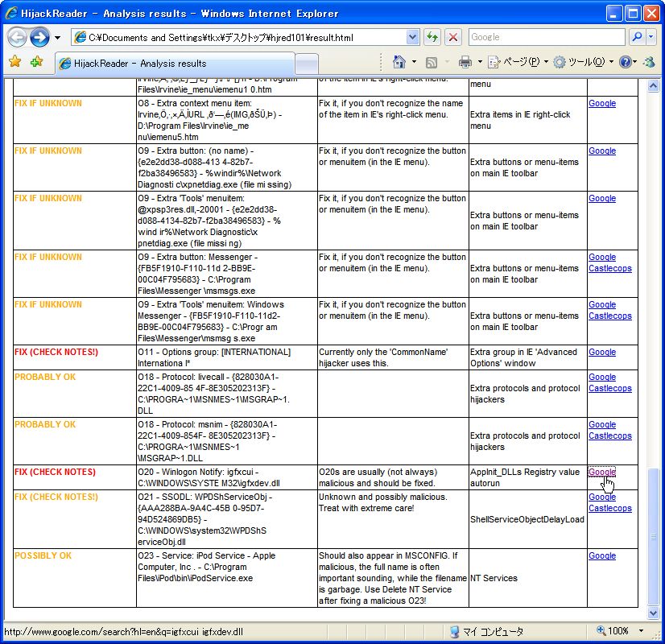Select 'POSSIBLY OK' status text

(x=43, y=555)
